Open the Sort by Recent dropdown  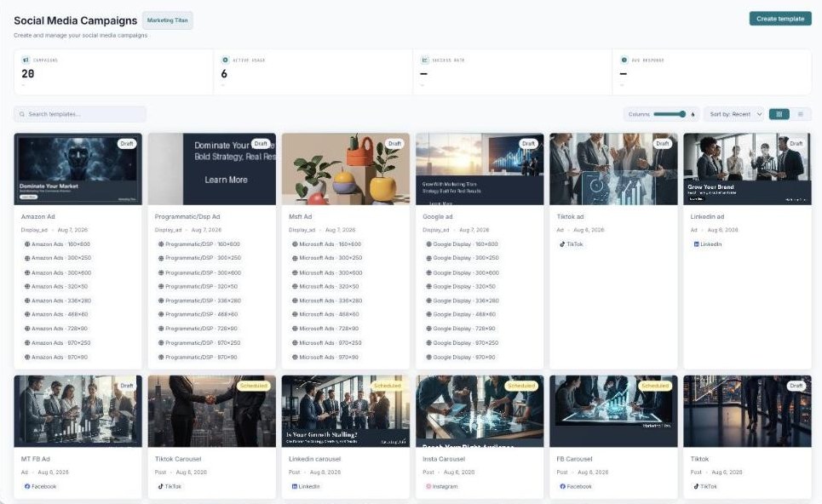(x=735, y=114)
